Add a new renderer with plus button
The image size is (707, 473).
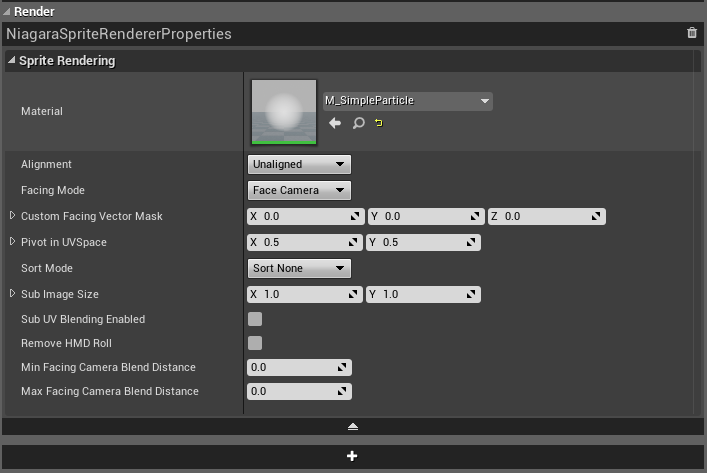[x=353, y=456]
